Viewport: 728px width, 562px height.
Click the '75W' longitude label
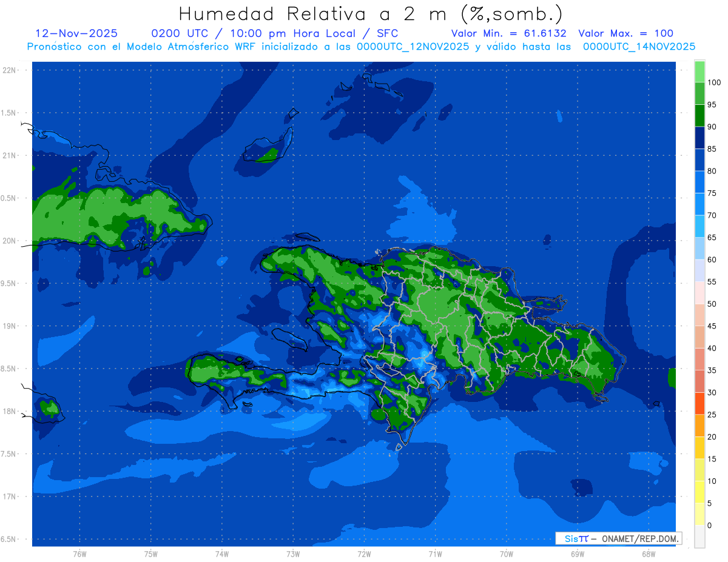click(x=151, y=554)
